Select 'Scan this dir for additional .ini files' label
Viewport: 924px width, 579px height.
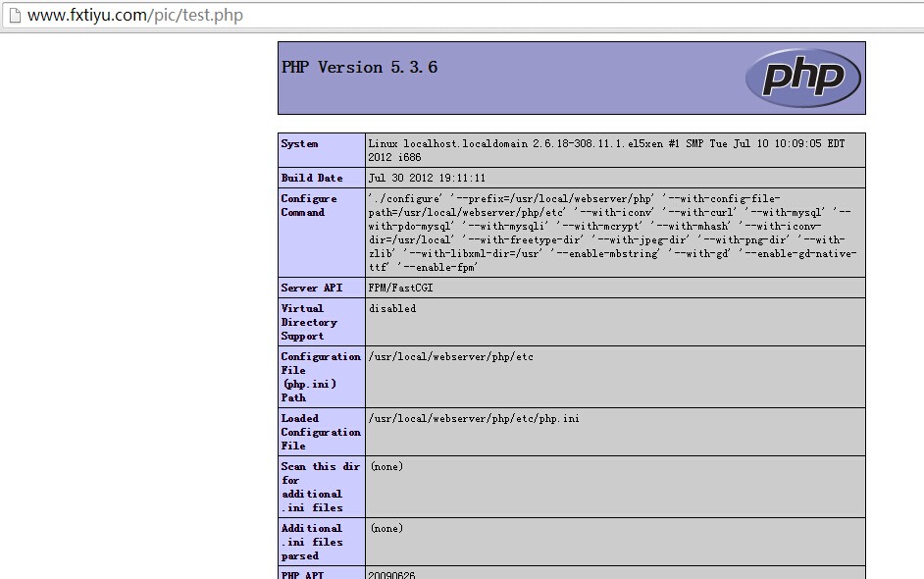pyautogui.click(x=321, y=487)
